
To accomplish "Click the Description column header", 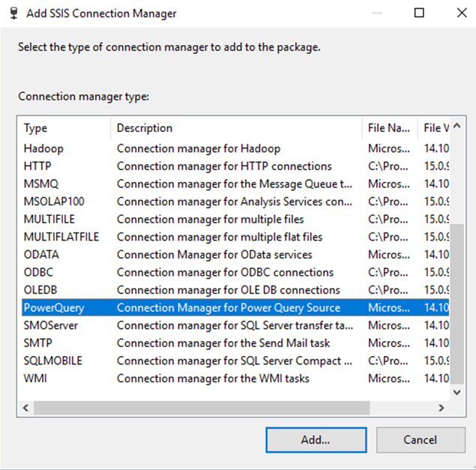I will (236, 128).
